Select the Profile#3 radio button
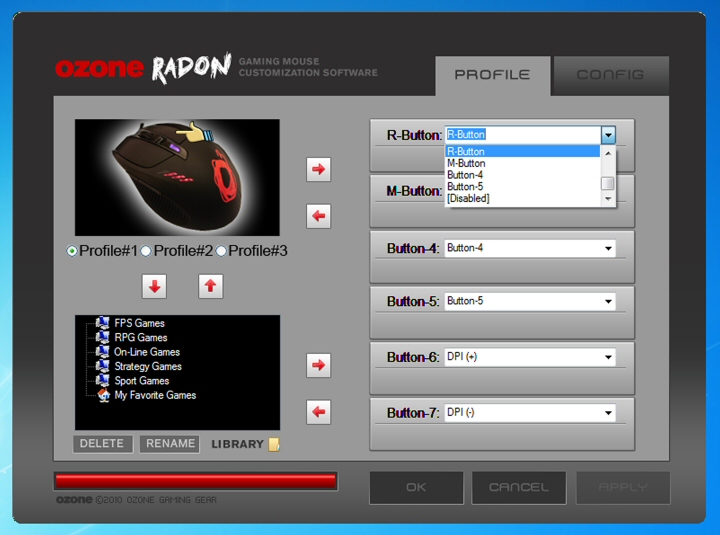The image size is (720, 535). pyautogui.click(x=221, y=251)
